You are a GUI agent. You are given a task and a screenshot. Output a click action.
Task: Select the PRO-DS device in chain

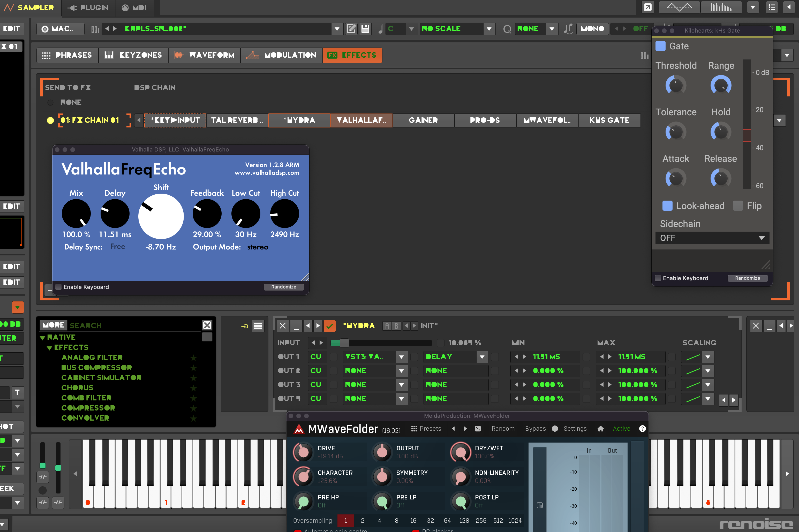(485, 120)
